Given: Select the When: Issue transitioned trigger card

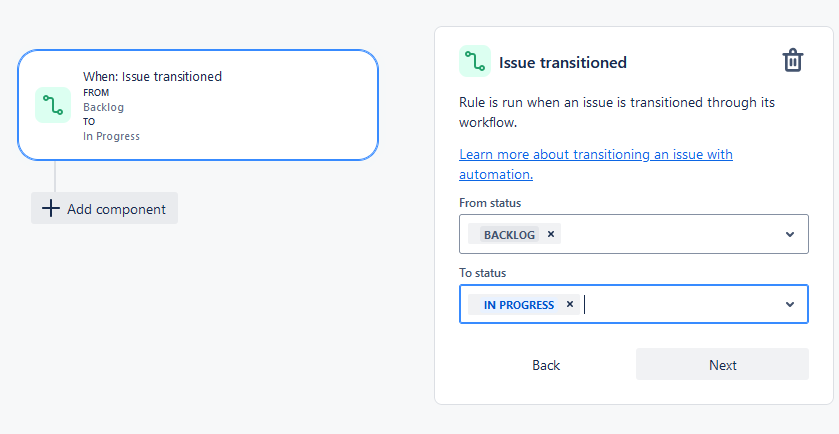Looking at the screenshot, I should pos(198,105).
